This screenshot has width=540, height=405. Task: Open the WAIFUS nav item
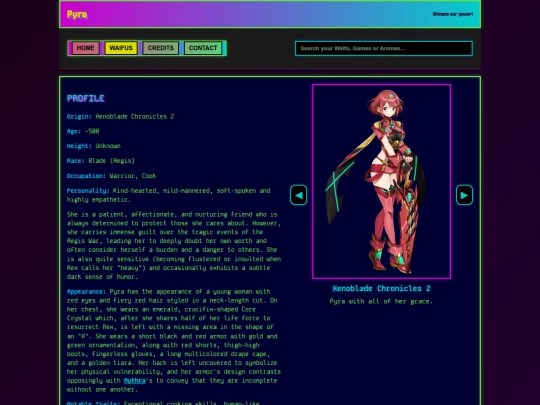pos(121,48)
